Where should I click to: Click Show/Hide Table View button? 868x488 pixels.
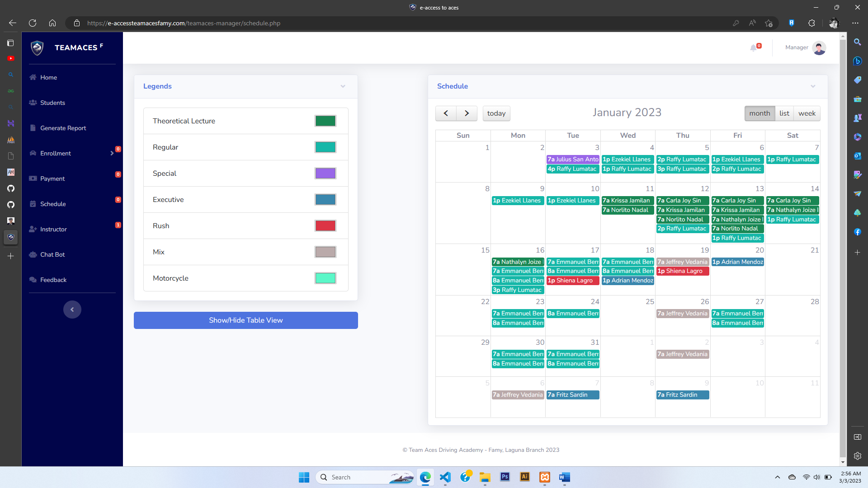(x=246, y=320)
